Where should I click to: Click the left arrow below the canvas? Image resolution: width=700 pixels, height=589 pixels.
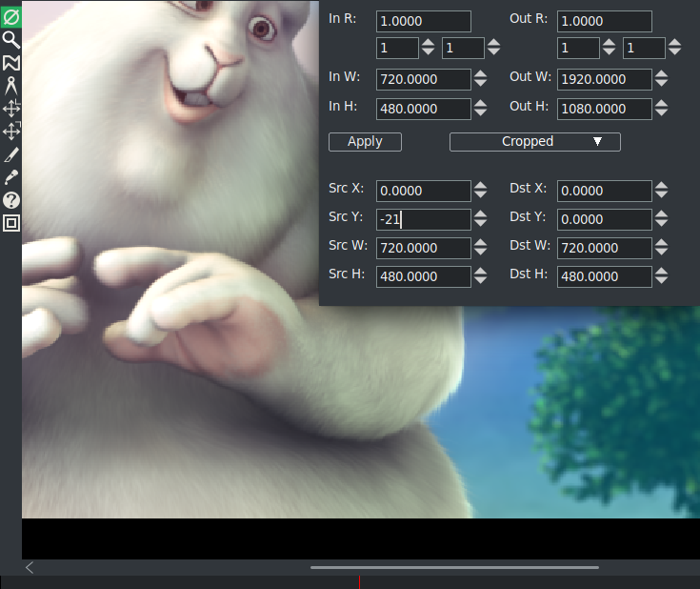click(30, 568)
